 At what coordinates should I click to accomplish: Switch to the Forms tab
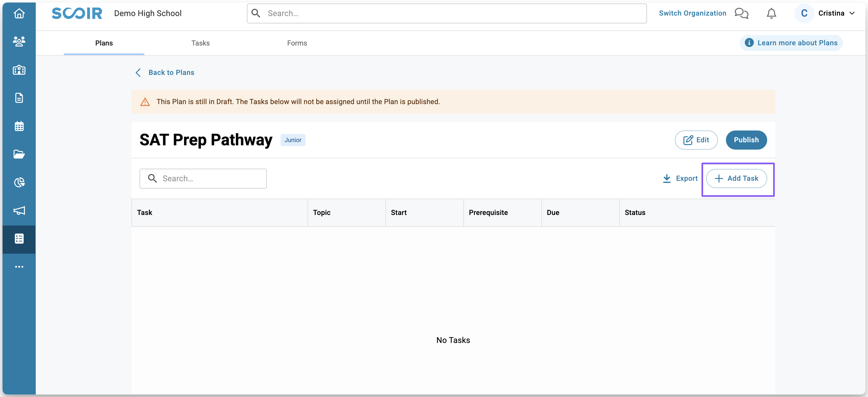pos(297,43)
